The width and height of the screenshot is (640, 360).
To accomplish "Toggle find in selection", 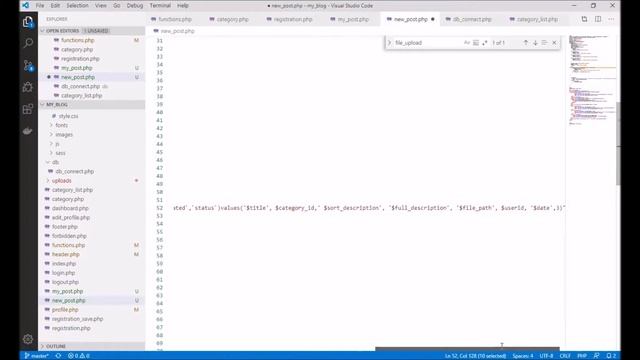I will point(544,42).
